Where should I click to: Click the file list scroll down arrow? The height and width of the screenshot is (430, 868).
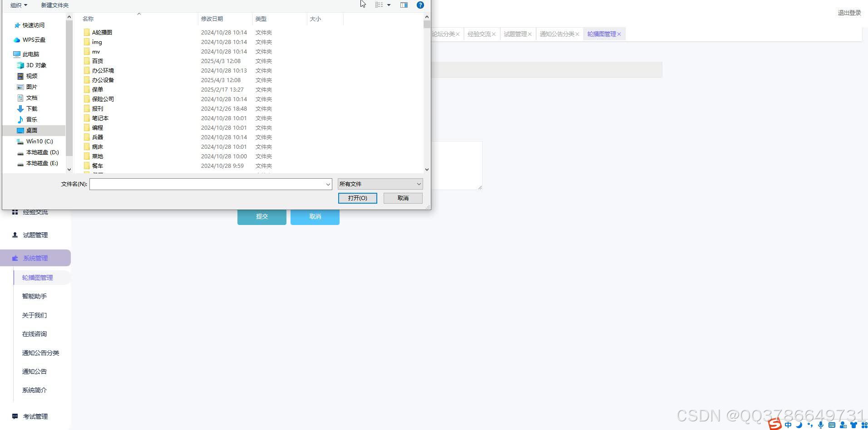(x=427, y=169)
